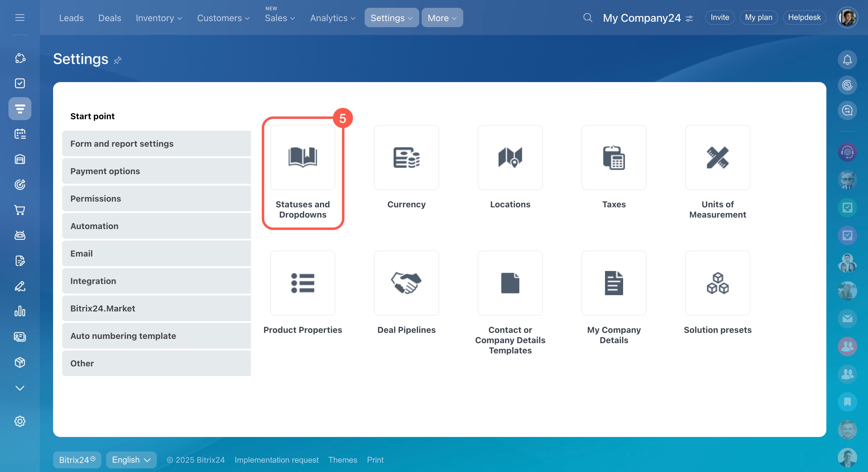868x472 pixels.
Task: Open Solution presets cubes icon
Action: pyautogui.click(x=718, y=283)
